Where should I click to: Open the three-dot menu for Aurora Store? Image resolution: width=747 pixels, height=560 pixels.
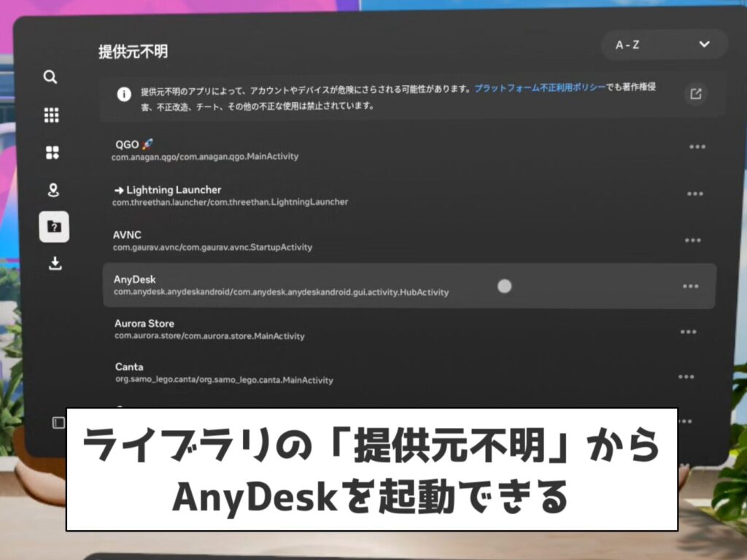point(688,332)
